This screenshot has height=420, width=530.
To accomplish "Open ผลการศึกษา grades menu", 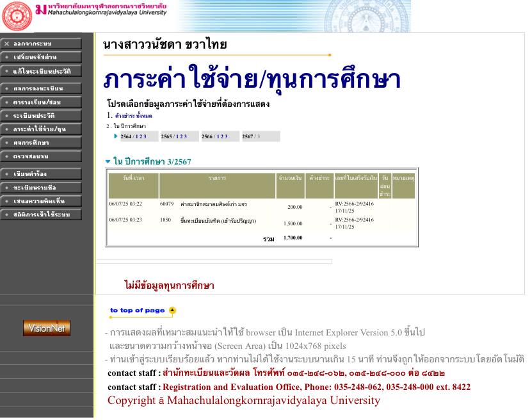I will pos(41,142).
